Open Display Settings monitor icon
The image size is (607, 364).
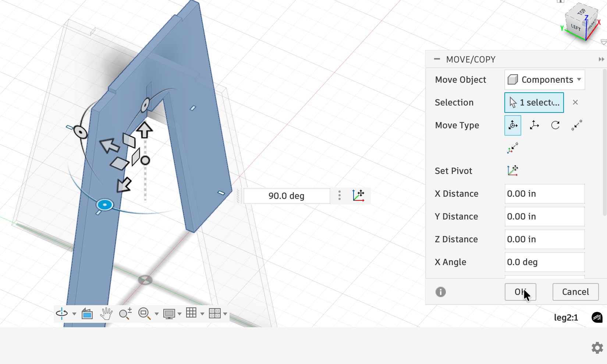pyautogui.click(x=169, y=314)
